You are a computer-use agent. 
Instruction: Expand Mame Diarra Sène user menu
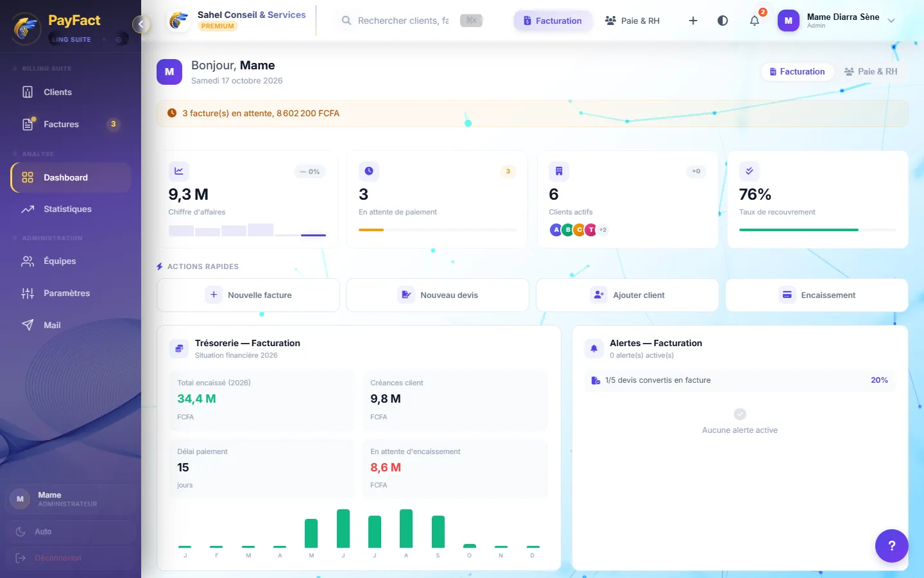tap(837, 21)
